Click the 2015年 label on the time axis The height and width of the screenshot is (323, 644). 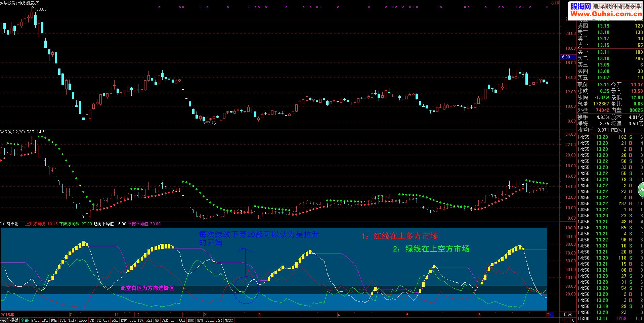click(x=7, y=315)
